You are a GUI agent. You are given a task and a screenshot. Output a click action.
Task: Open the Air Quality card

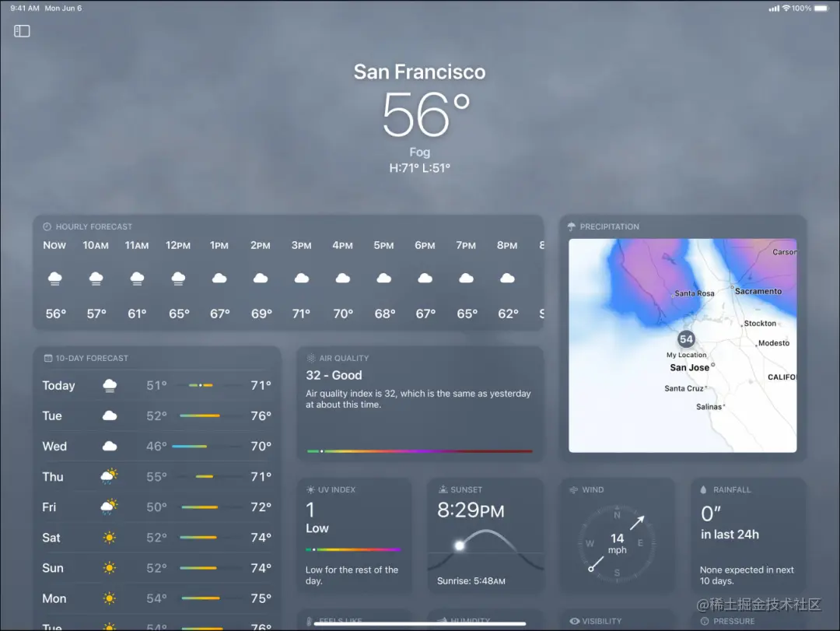(x=421, y=404)
